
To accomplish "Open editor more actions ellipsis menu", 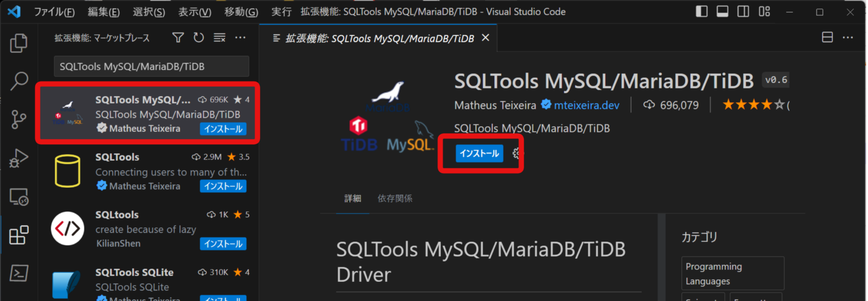I will [848, 38].
